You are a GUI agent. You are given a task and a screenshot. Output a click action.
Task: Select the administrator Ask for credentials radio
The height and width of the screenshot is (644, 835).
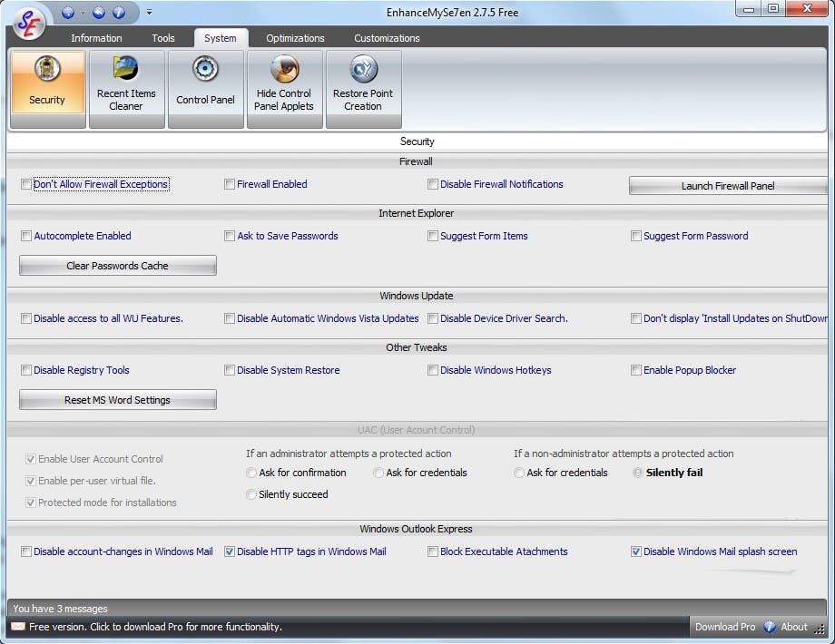378,473
